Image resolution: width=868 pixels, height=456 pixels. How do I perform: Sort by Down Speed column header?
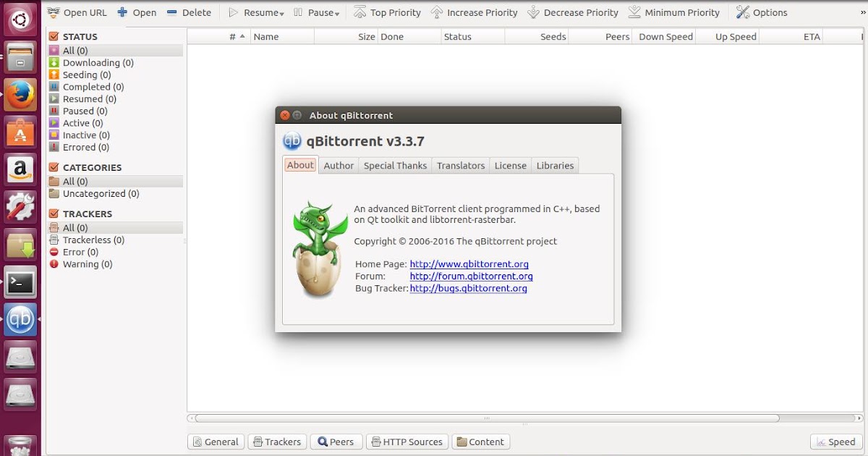664,36
